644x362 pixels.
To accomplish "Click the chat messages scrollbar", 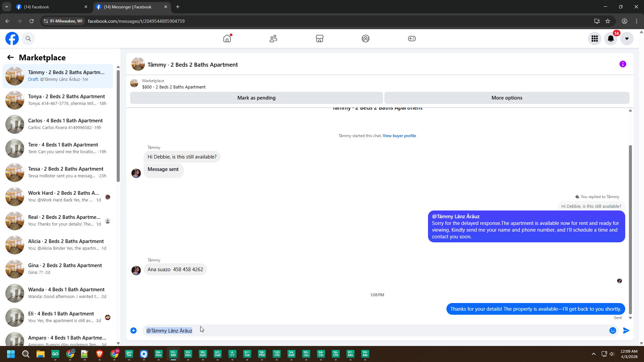I will pyautogui.click(x=630, y=230).
